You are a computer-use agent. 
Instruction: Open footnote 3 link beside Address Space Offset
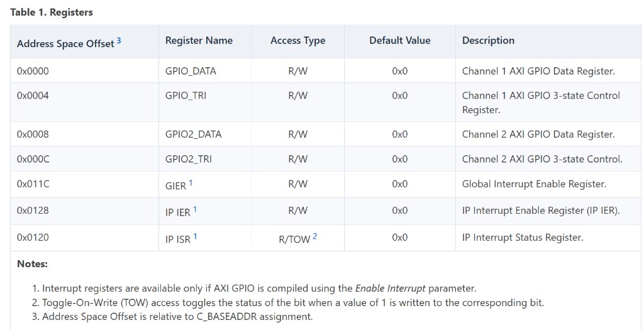[119, 41]
